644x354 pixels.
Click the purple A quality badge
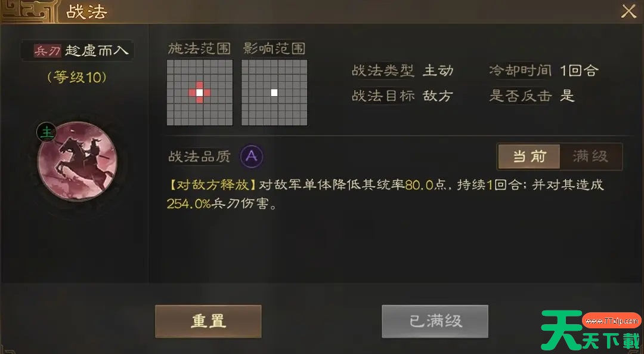[252, 156]
